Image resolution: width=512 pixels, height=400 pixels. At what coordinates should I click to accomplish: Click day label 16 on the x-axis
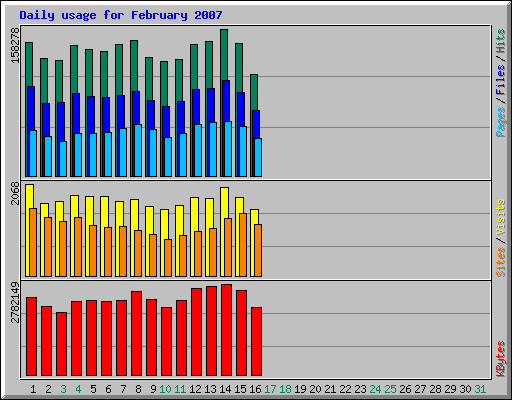pyautogui.click(x=255, y=389)
